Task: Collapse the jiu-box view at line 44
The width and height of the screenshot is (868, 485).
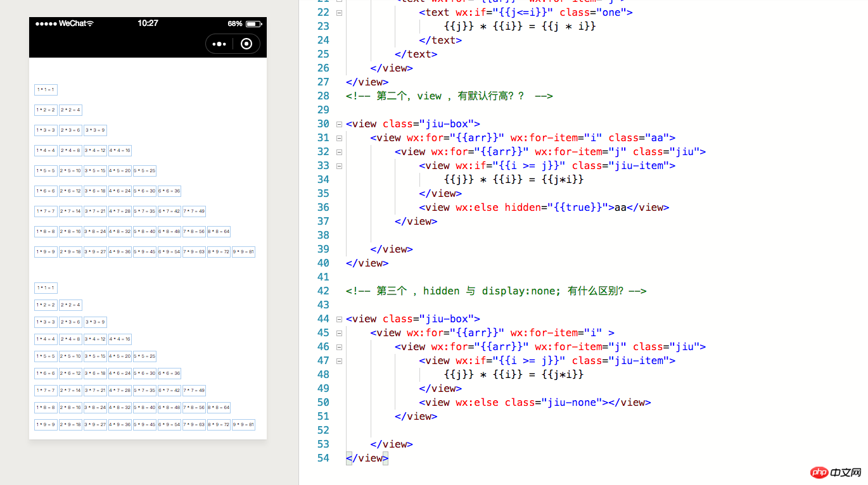Action: click(340, 318)
